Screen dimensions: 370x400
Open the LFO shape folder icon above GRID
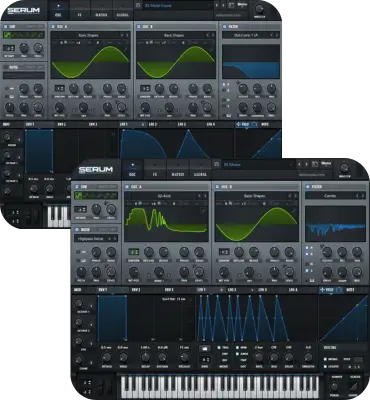pyautogui.click(x=205, y=349)
